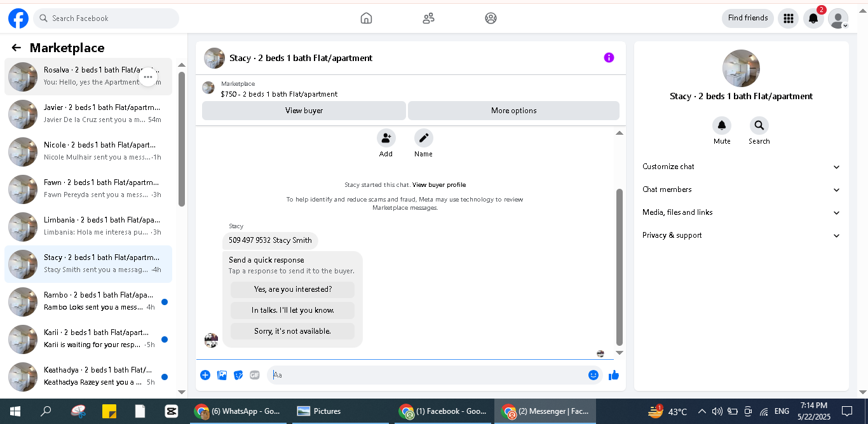Click chat messages scrollbar up arrow
Image resolution: width=868 pixels, height=424 pixels.
[x=620, y=133]
